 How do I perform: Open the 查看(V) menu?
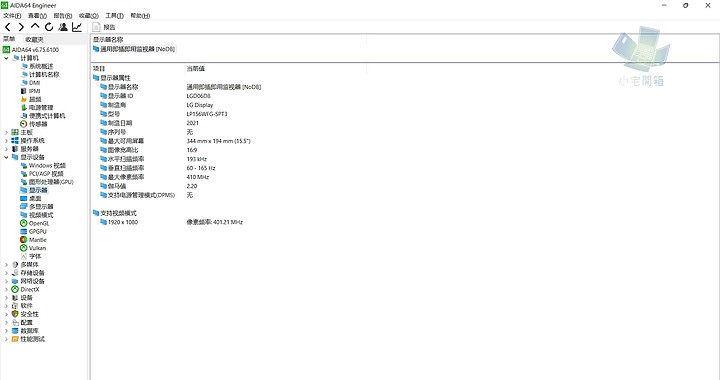37,16
